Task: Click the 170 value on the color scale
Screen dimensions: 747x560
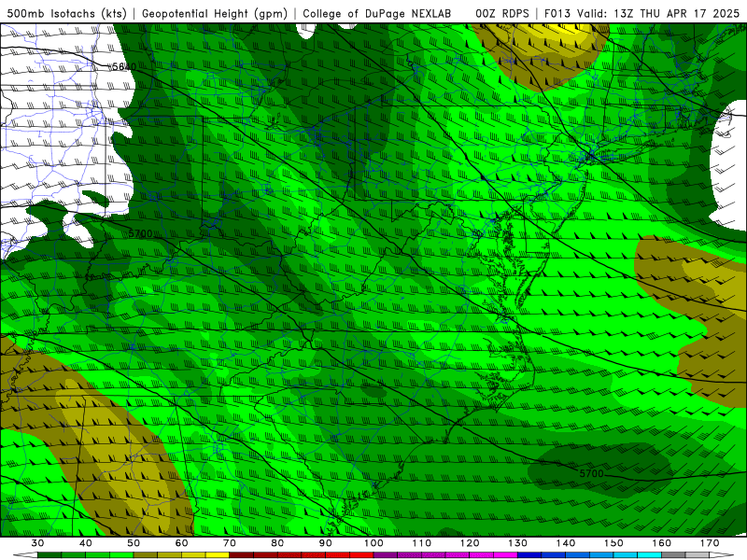Action: 710,543
